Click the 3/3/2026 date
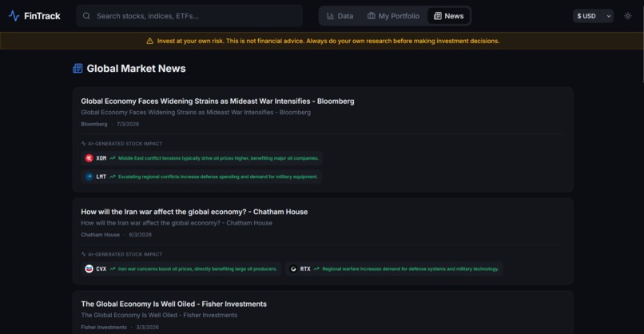Viewport: 644px width, 334px height. pyautogui.click(x=148, y=328)
